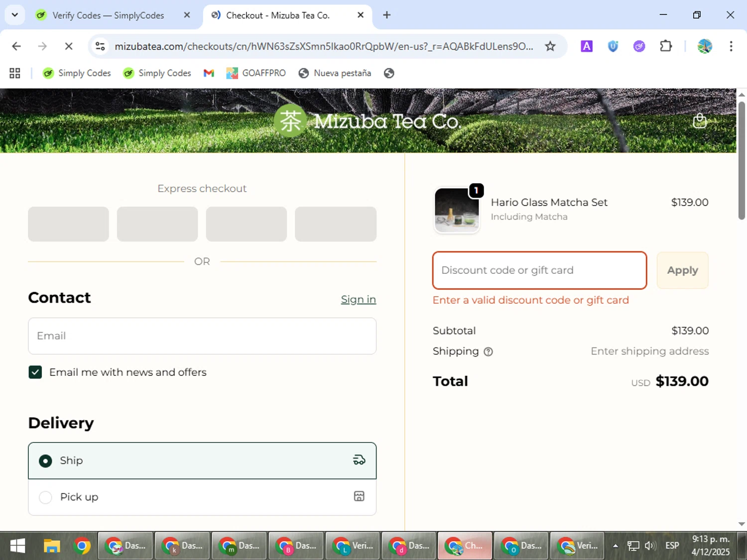Viewport: 747px width, 560px height.
Task: Click the first express checkout button
Action: coord(68,224)
